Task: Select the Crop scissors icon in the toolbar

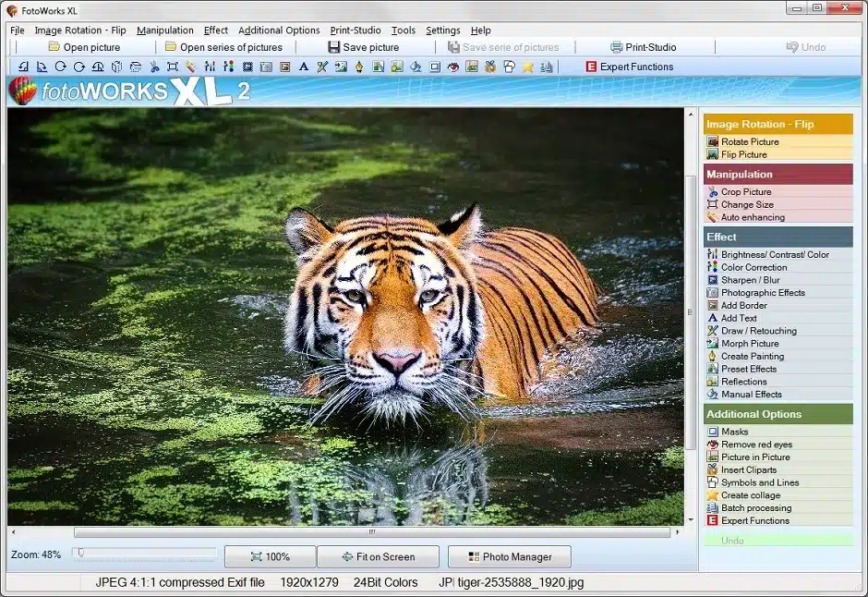Action: pos(154,67)
